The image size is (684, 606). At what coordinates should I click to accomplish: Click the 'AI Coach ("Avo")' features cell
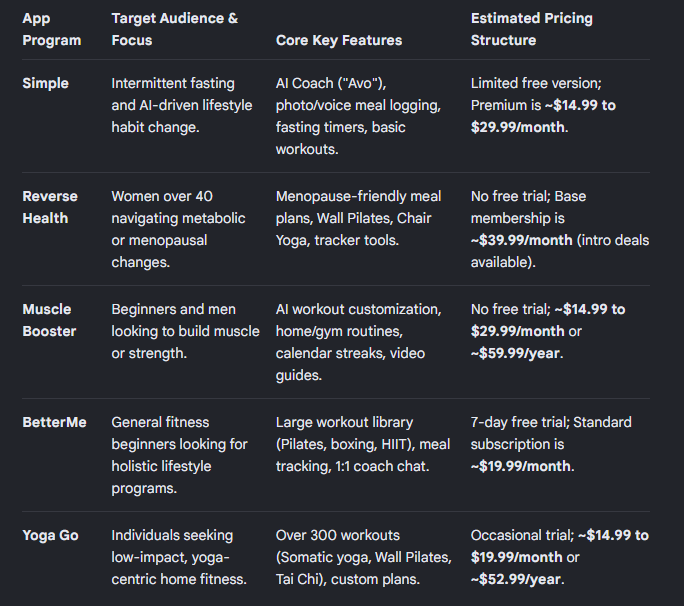(x=358, y=116)
